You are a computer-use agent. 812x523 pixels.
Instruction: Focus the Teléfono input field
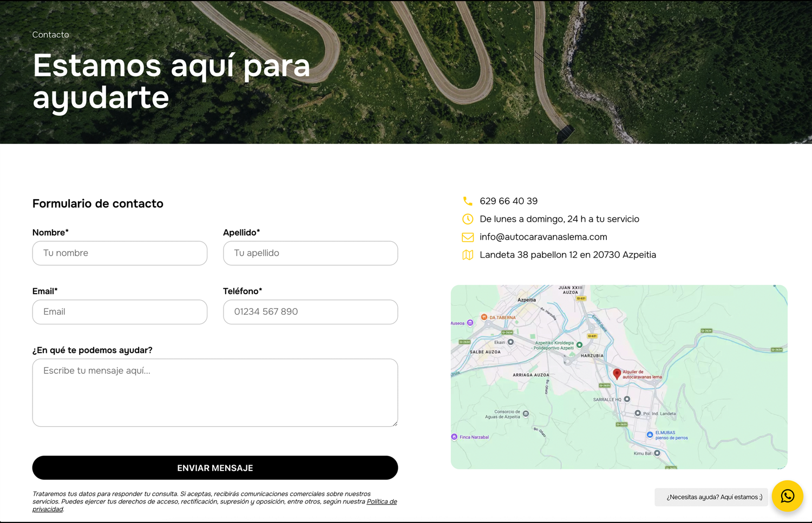(310, 312)
